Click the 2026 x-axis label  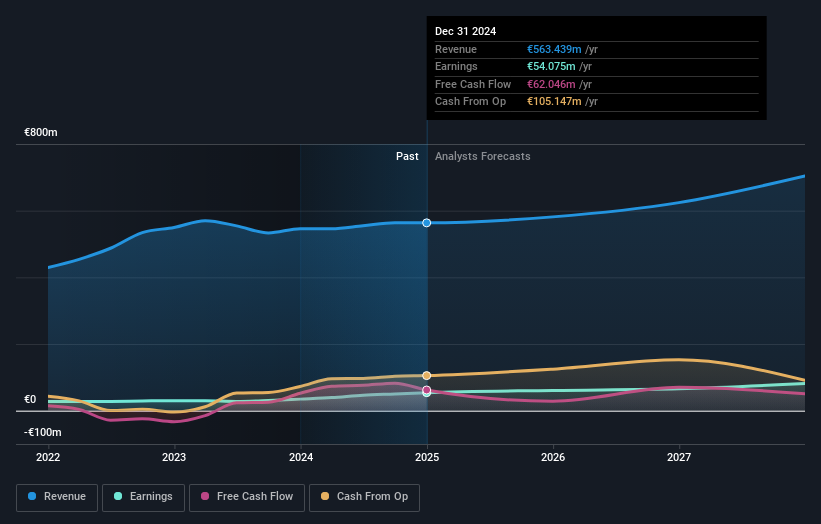[x=553, y=457]
